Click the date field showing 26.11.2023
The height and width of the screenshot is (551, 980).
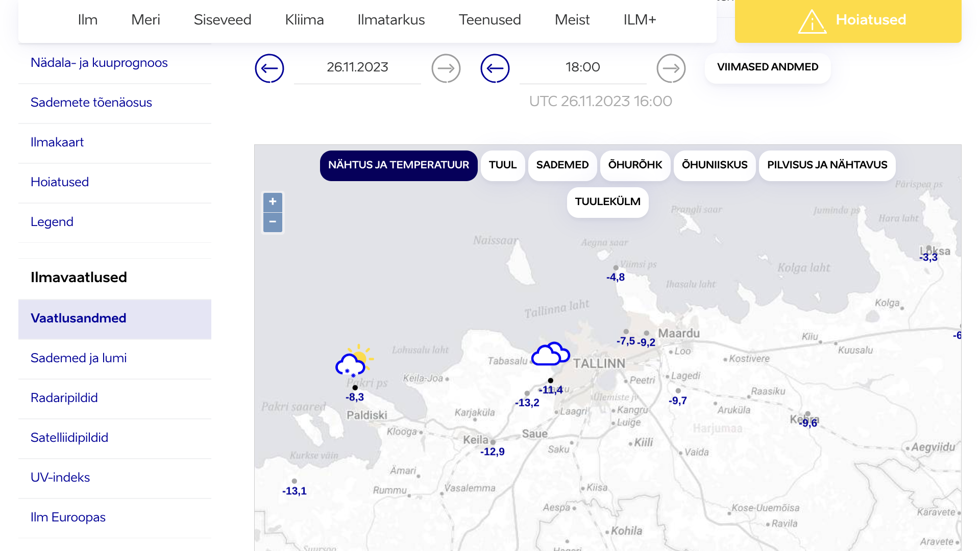(357, 67)
